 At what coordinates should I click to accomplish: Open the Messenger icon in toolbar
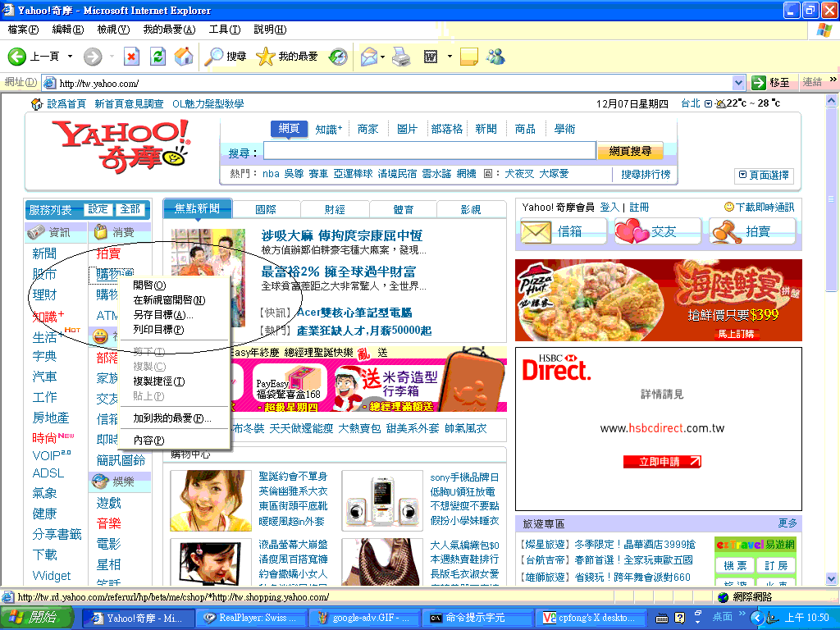click(495, 57)
